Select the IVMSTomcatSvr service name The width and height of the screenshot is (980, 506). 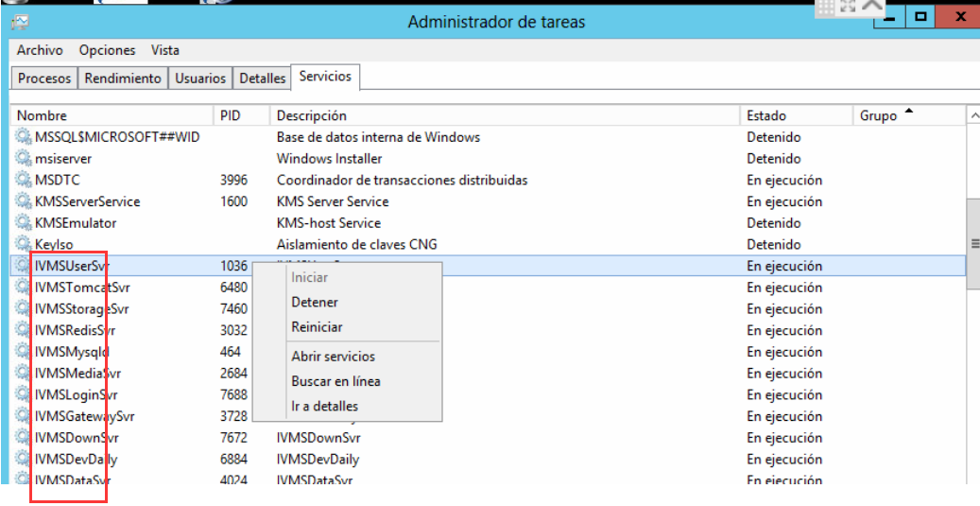coord(82,288)
